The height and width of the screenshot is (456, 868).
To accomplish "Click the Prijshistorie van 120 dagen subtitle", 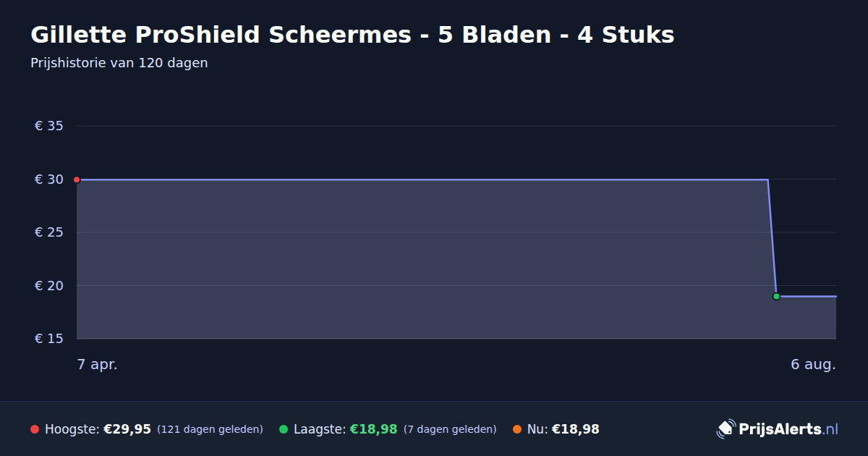I will [x=119, y=63].
